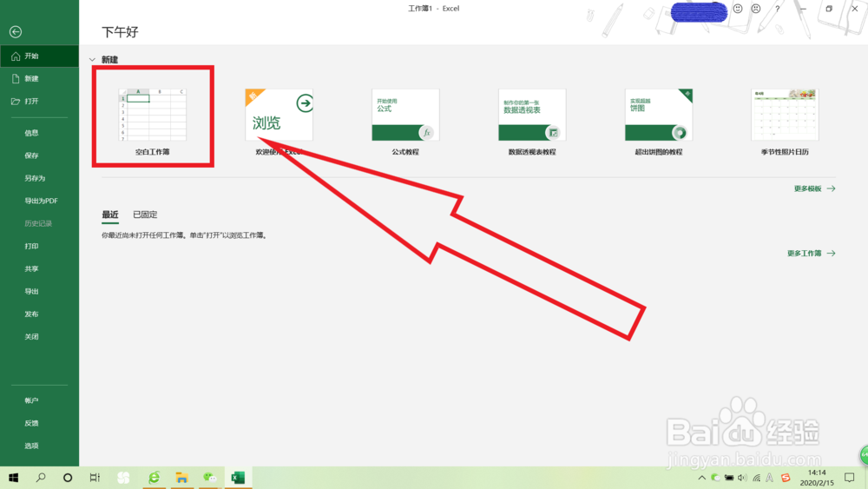868x489 pixels.
Task: Open the 浏览 welcome tour template
Action: pyautogui.click(x=279, y=122)
